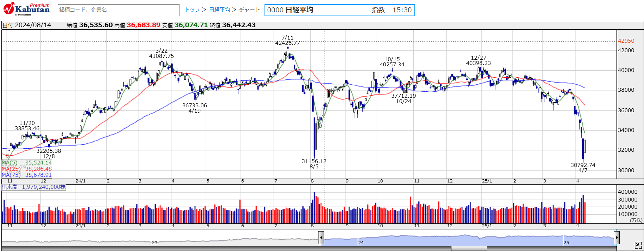Click the left range handle arrow in navigator
This screenshot has height=252, width=644.
click(321, 238)
